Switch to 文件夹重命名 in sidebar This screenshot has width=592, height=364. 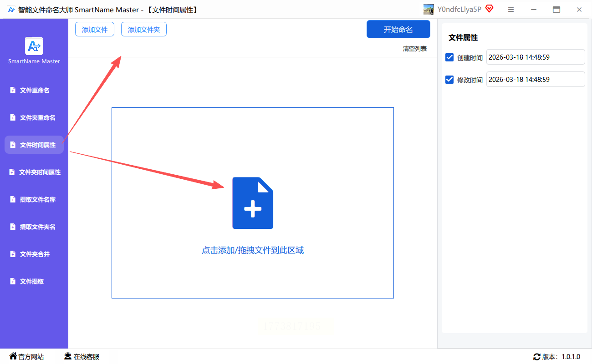click(x=34, y=117)
